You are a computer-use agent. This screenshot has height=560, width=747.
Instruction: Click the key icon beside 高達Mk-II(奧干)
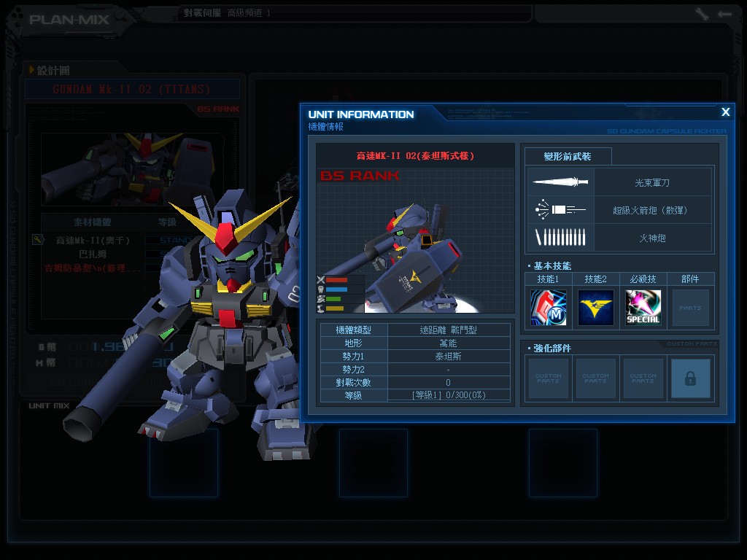coord(38,239)
